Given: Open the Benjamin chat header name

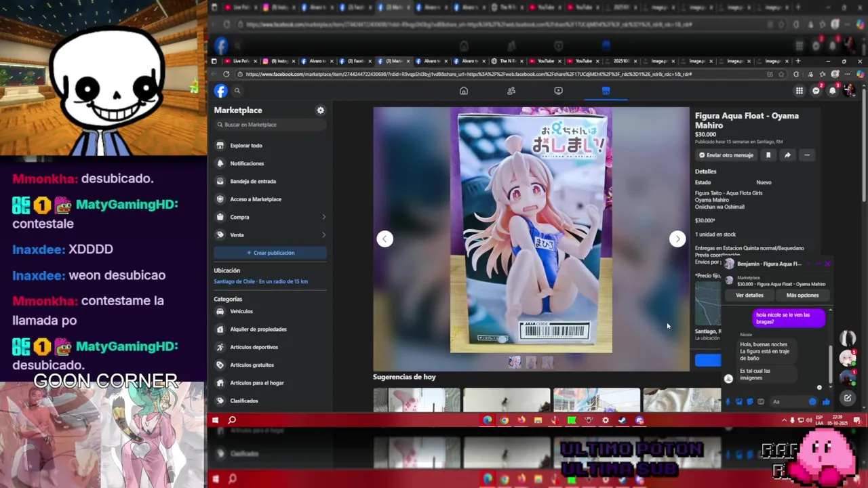Looking at the screenshot, I should coord(769,264).
